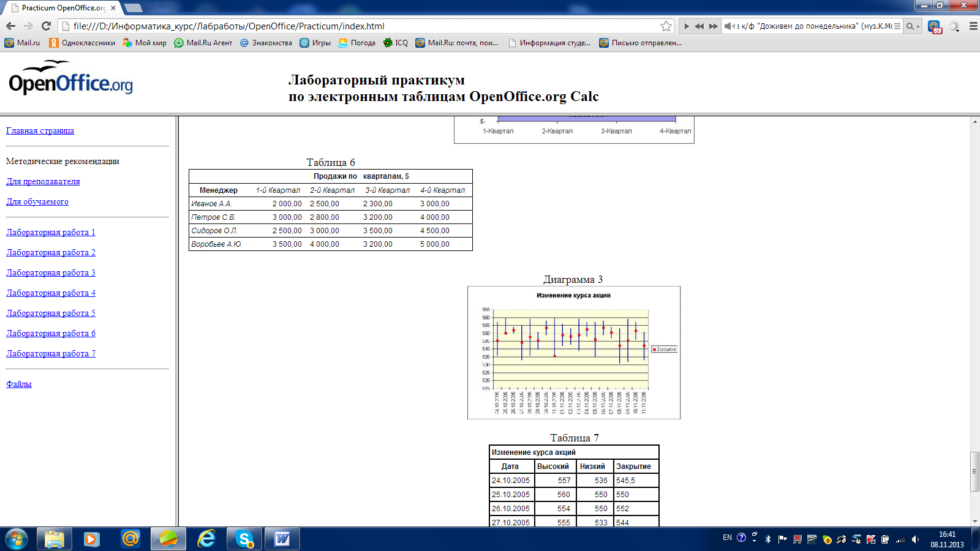The image size is (980, 551).
Task: Open Mail.Ru Agent from taskbar
Action: 130,539
